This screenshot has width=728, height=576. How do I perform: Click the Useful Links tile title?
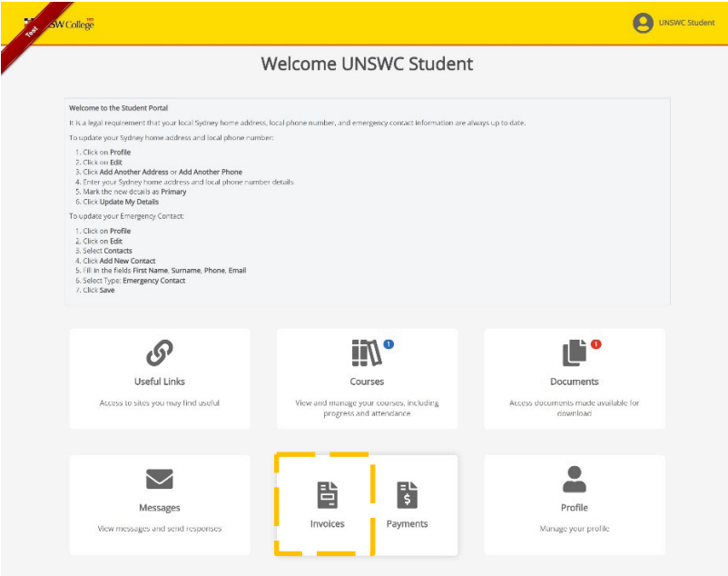[159, 382]
